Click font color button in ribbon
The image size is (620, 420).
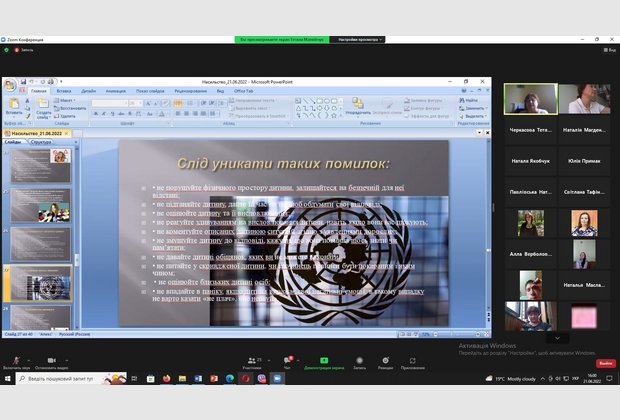(161, 114)
